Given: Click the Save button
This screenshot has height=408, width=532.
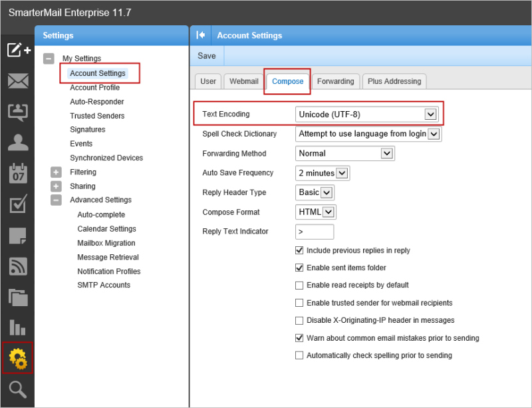Looking at the screenshot, I should [x=207, y=56].
